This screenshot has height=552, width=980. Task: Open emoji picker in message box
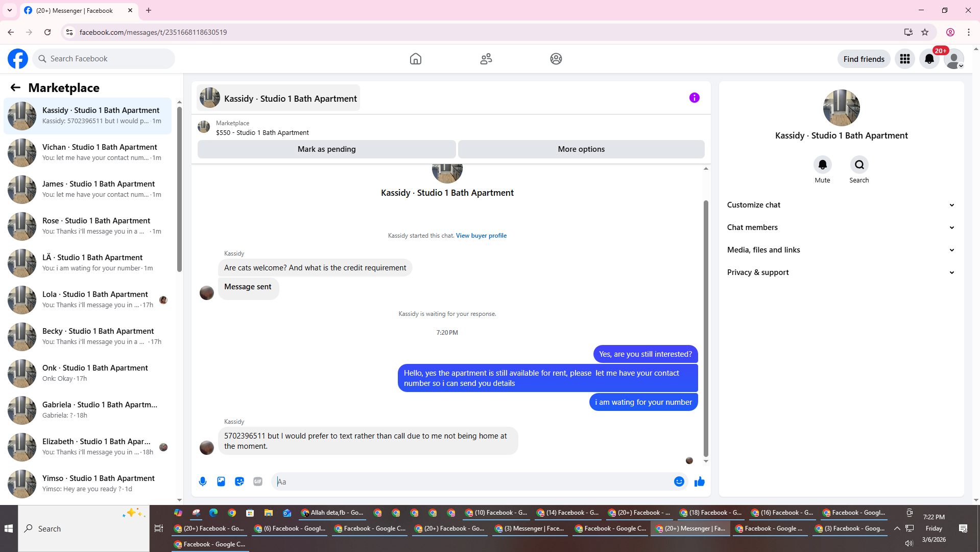coord(679,481)
